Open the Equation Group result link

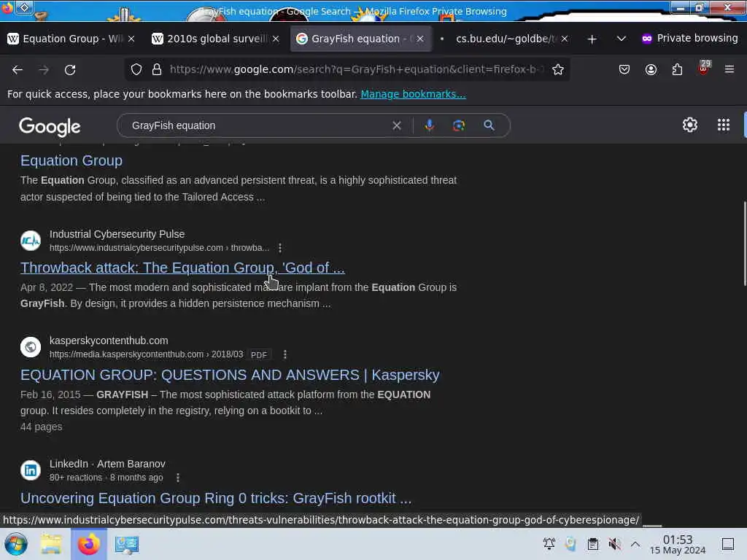(x=71, y=160)
